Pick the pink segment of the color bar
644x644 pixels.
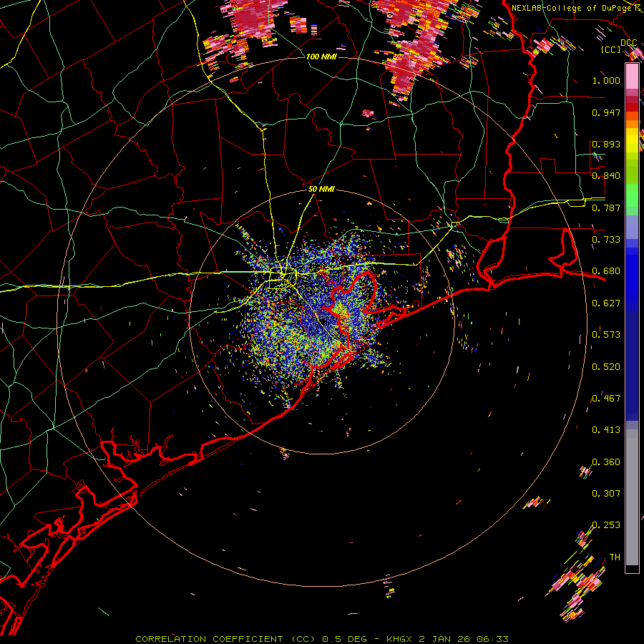click(632, 76)
